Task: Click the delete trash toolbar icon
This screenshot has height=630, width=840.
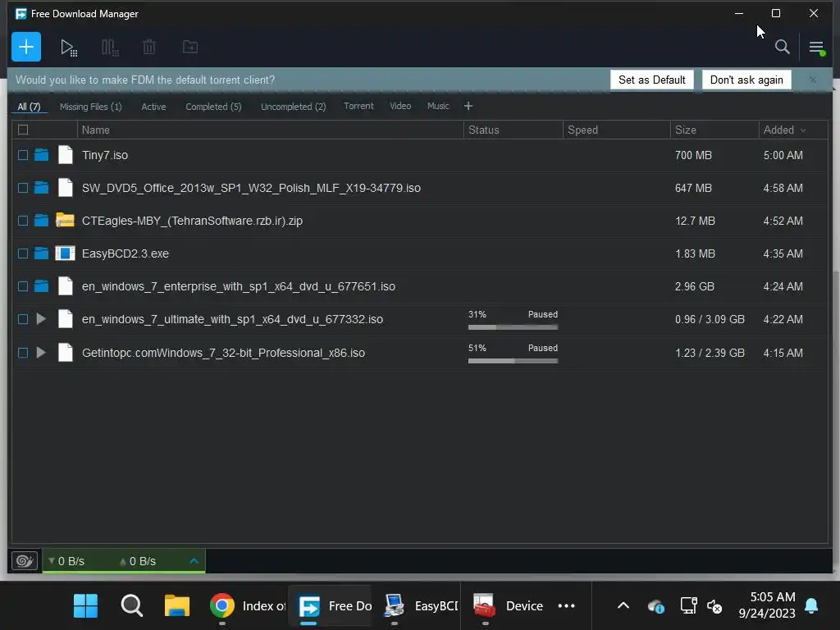Action: pyautogui.click(x=149, y=47)
